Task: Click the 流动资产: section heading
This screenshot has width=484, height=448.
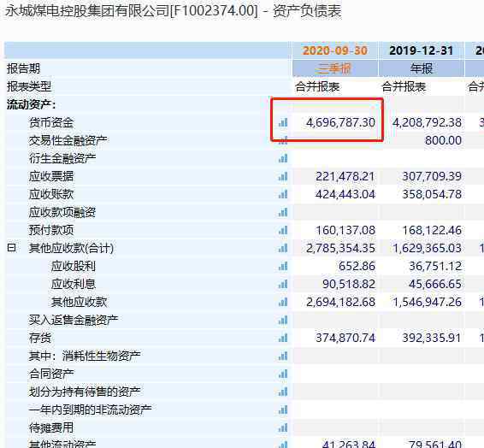Action: [31, 104]
